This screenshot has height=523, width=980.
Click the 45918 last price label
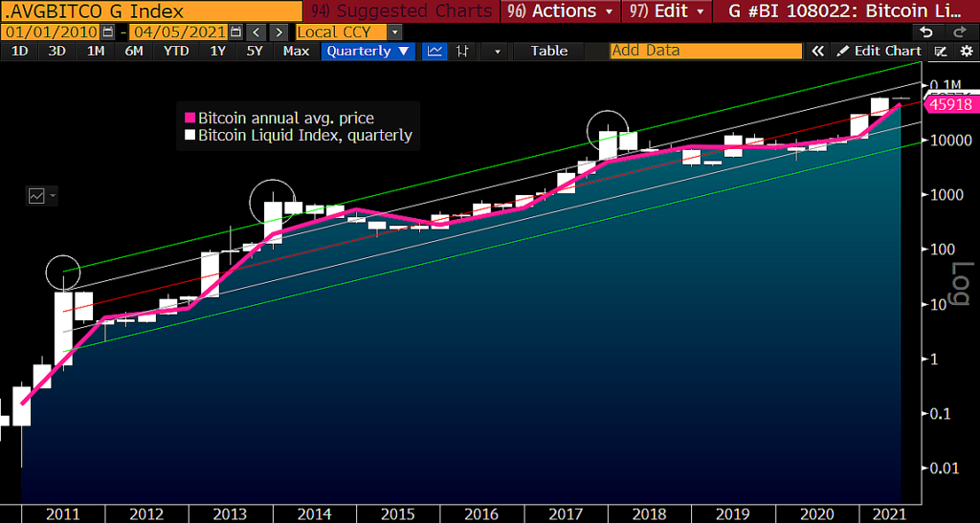tap(950, 105)
